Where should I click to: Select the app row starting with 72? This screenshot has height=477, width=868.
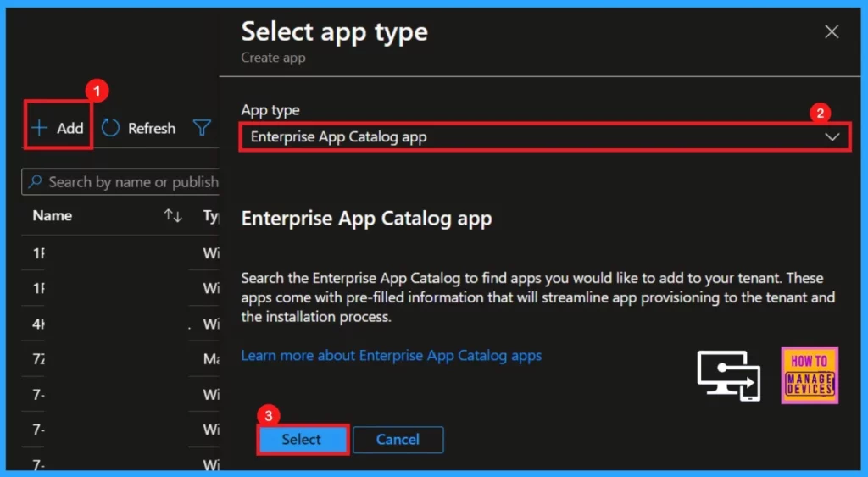(120, 359)
